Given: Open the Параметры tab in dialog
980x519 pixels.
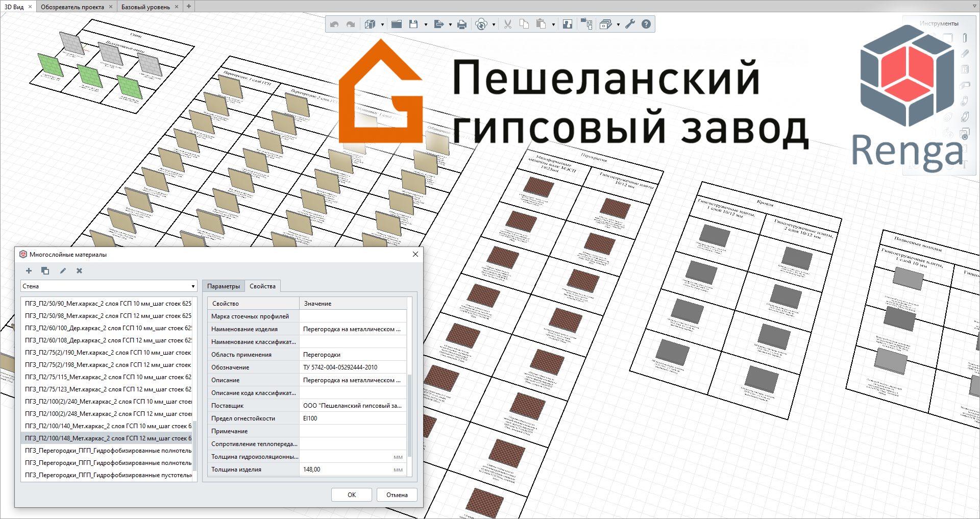Looking at the screenshot, I should (224, 286).
